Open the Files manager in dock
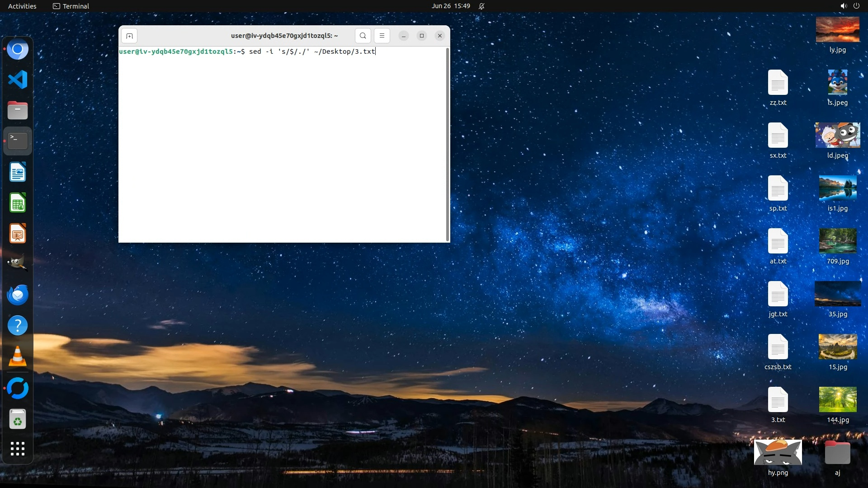 point(18,110)
